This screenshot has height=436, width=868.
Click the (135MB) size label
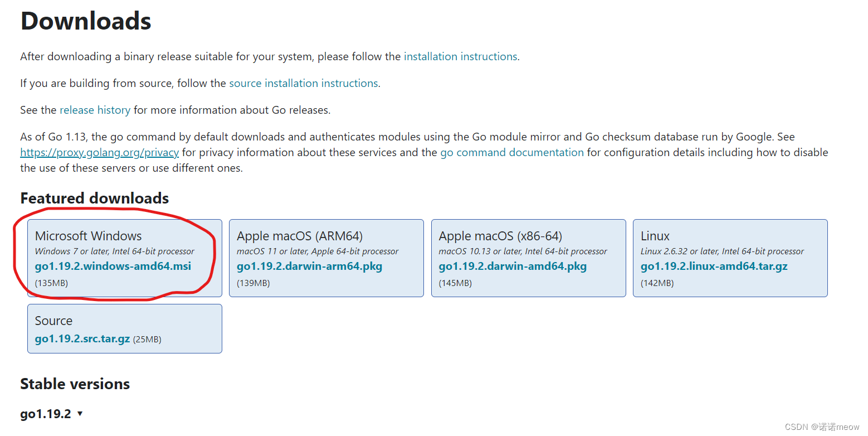[51, 283]
